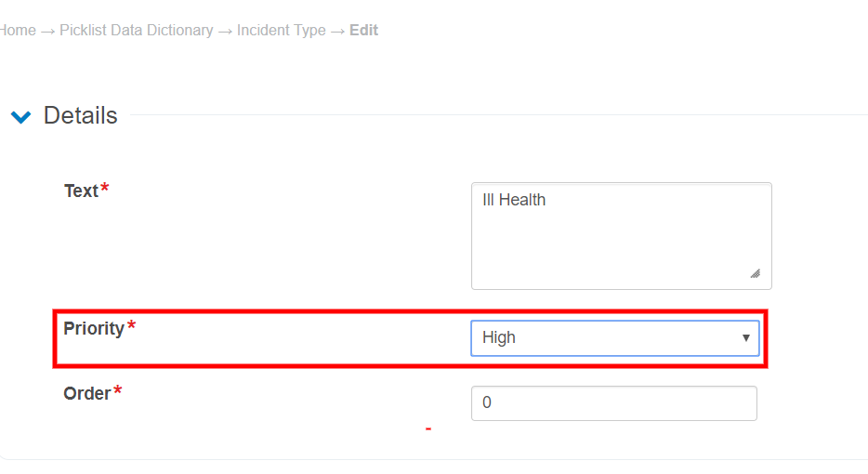Click the Priority dropdown arrow
This screenshot has width=868, height=474.
(x=745, y=338)
